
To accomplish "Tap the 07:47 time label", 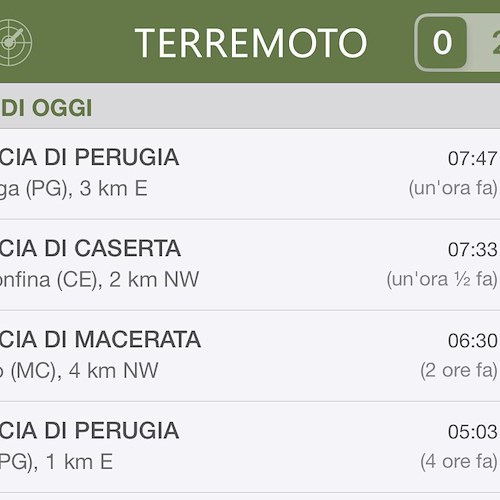I will coord(472,158).
